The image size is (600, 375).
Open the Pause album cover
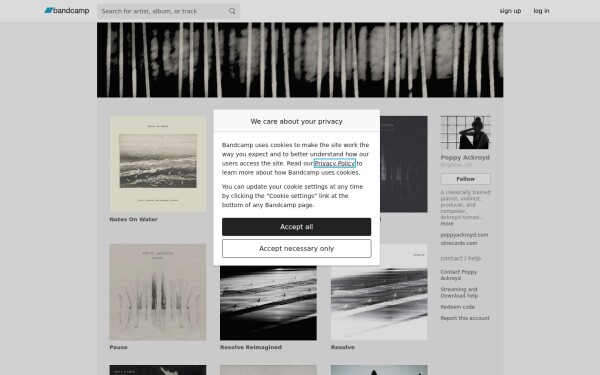point(158,292)
